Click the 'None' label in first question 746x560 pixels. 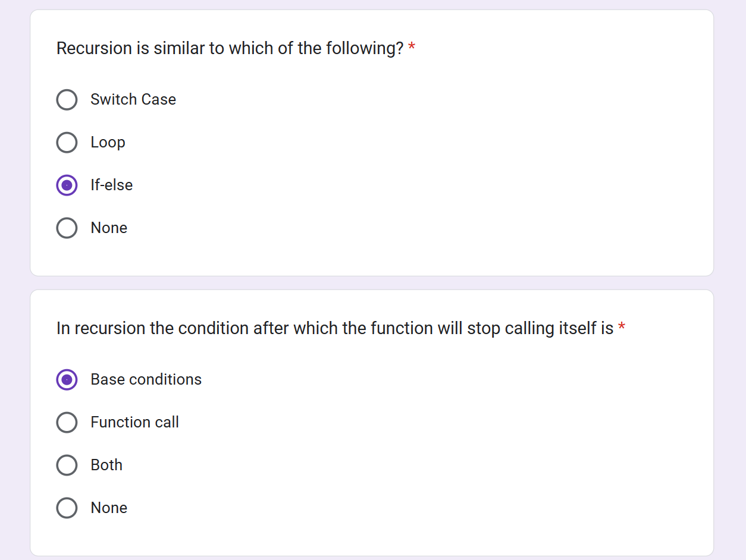coord(109,228)
